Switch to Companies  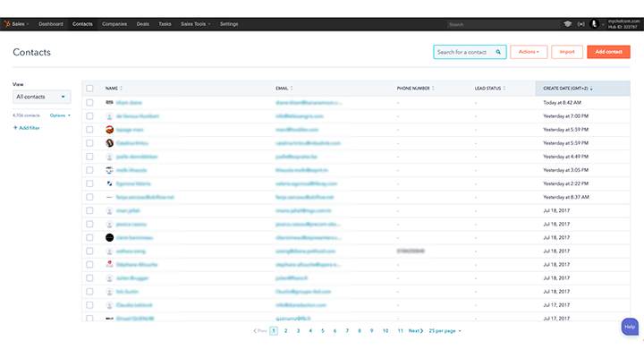tap(114, 24)
